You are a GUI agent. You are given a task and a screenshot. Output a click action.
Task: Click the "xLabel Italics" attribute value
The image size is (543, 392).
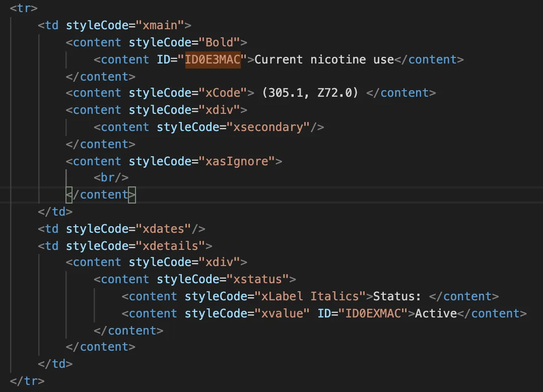point(310,296)
